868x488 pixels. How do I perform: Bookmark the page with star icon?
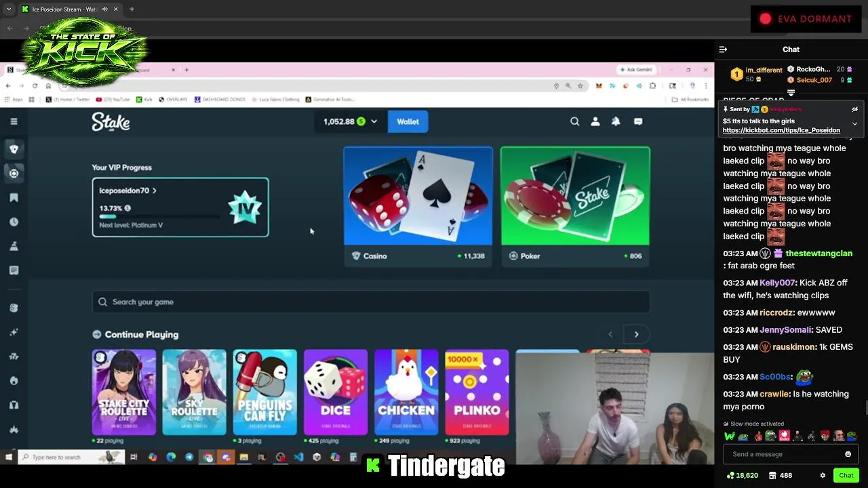[580, 86]
